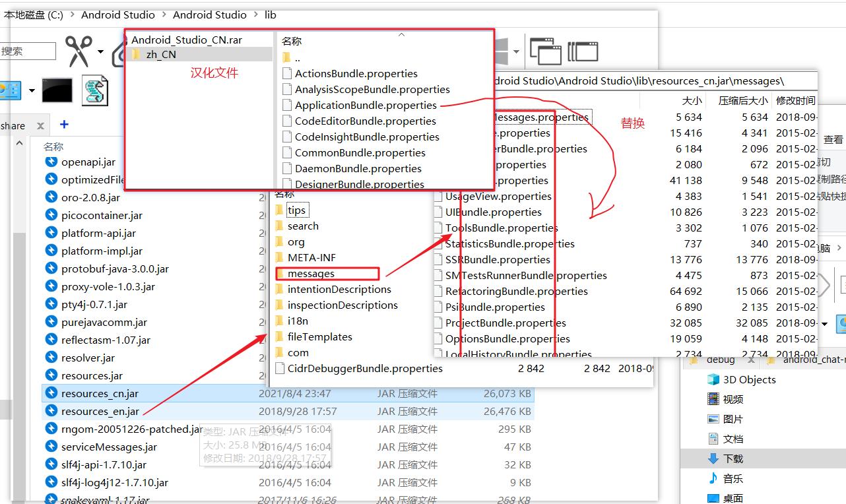The width and height of the screenshot is (846, 504).
Task: Select resources_en.jar file
Action: (288, 411)
